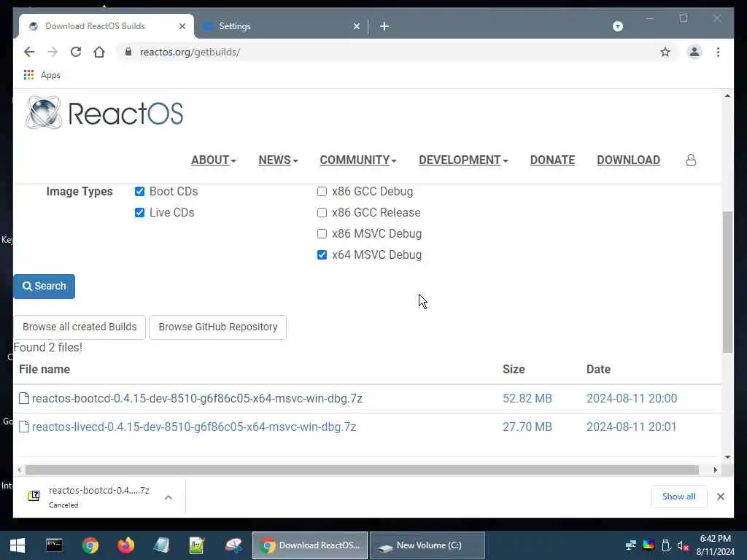747x560 pixels.
Task: Click Browse all created Builds
Action: pyautogui.click(x=80, y=327)
